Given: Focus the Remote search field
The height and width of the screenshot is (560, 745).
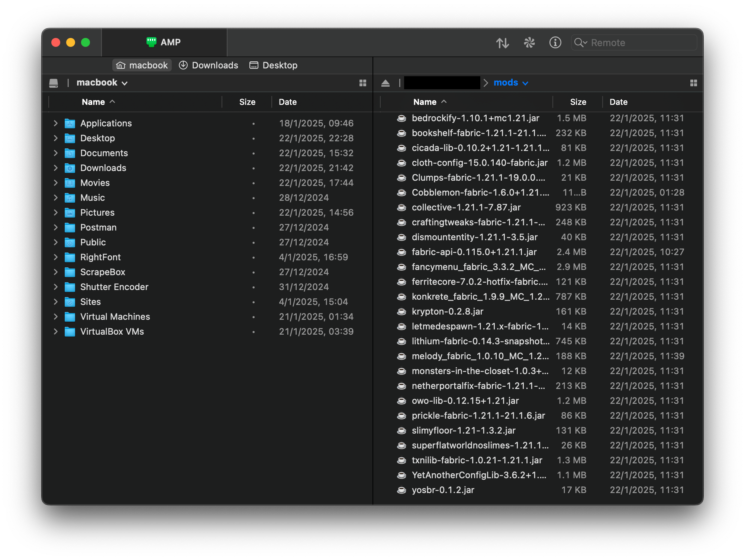Looking at the screenshot, I should pos(634,43).
